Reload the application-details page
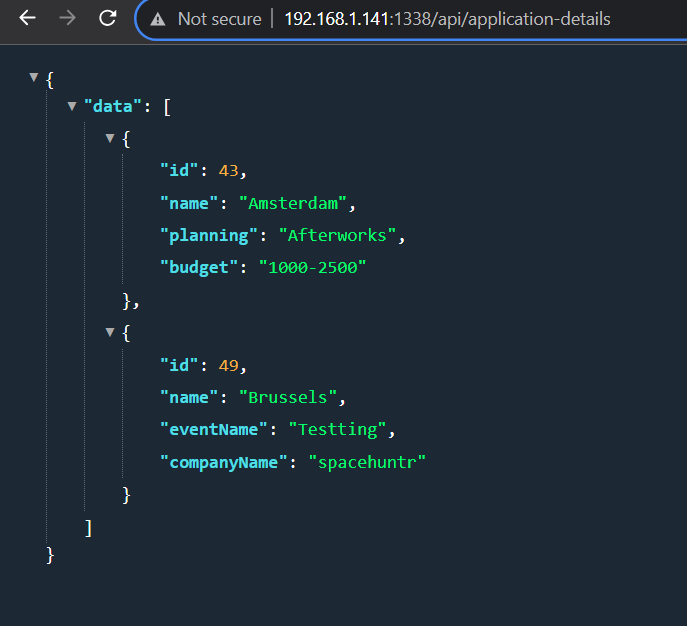The image size is (687, 626). coord(108,19)
